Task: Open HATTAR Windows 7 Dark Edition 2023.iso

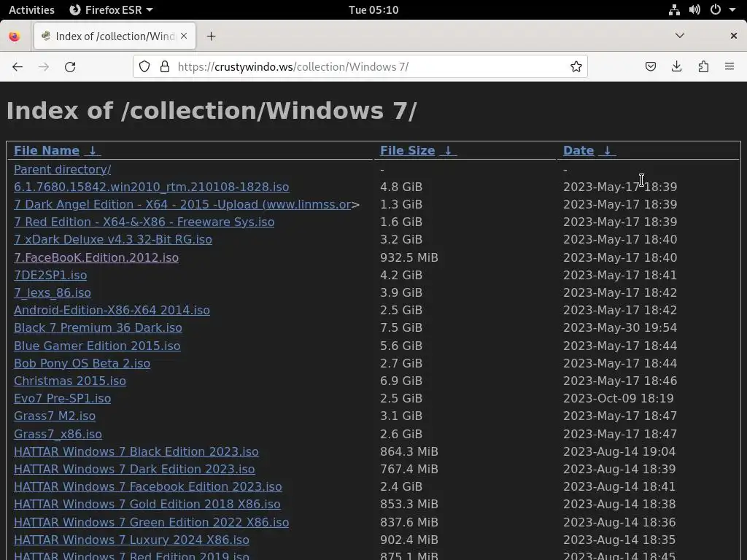Action: tap(134, 470)
